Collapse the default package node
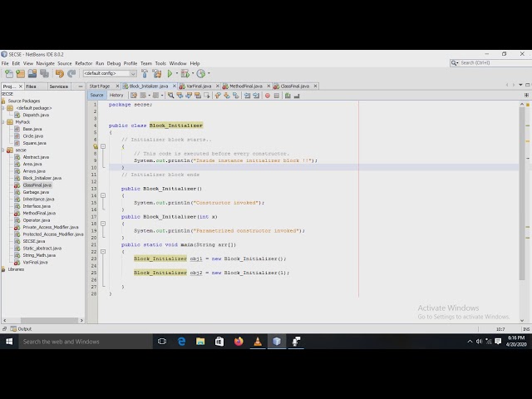The height and width of the screenshot is (399, 532). [x=3, y=108]
